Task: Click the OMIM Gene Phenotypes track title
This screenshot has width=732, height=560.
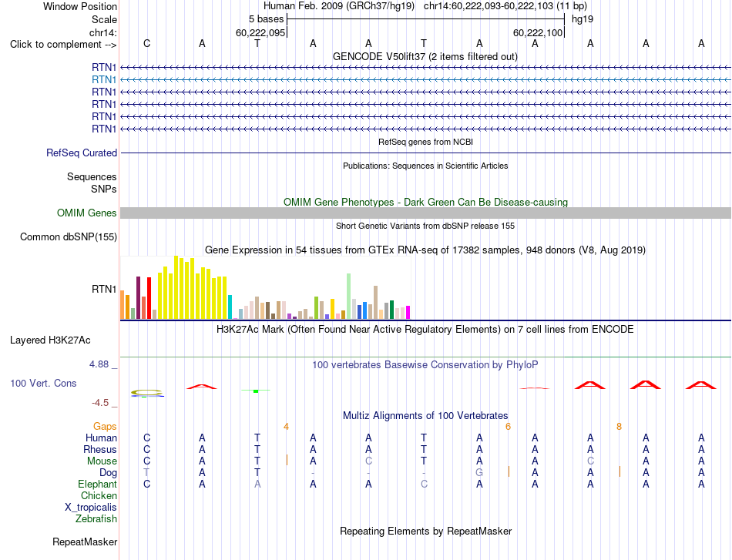Action: (426, 202)
